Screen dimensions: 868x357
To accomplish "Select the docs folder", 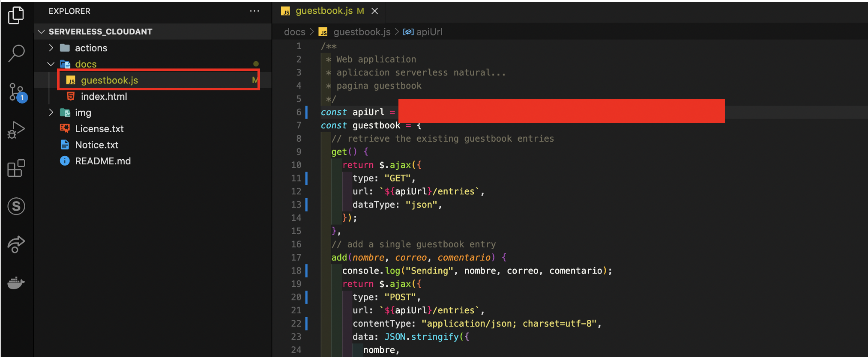I will [86, 64].
